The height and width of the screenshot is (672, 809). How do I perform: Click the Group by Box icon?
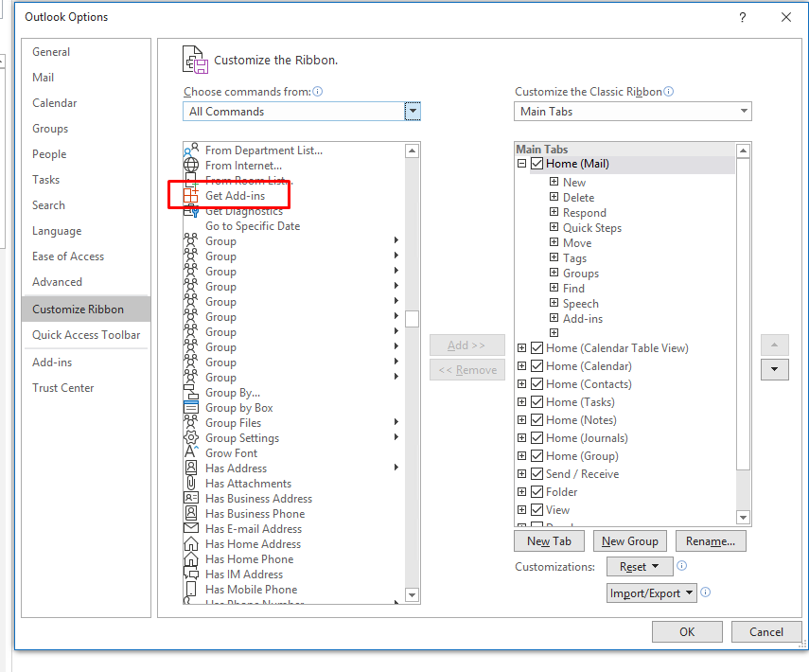(191, 407)
